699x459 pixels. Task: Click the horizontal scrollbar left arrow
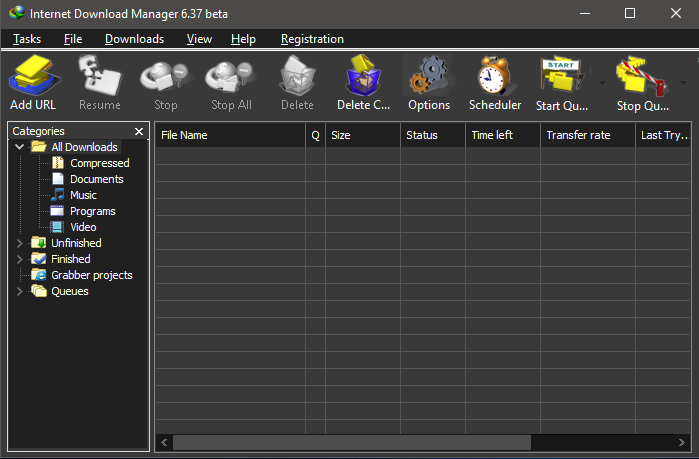(x=164, y=443)
